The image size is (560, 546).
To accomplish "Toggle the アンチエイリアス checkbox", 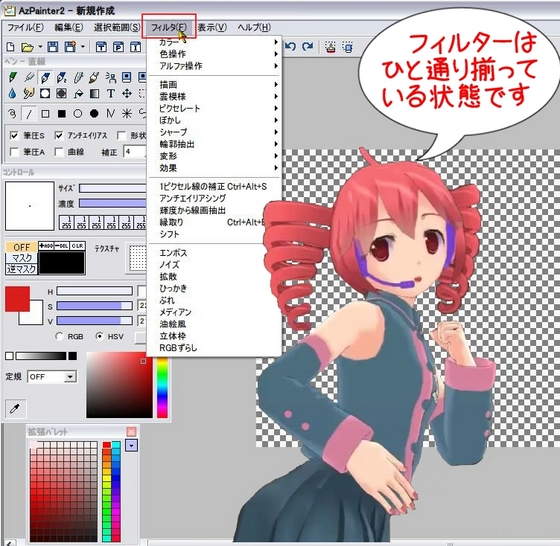I will coord(59,135).
